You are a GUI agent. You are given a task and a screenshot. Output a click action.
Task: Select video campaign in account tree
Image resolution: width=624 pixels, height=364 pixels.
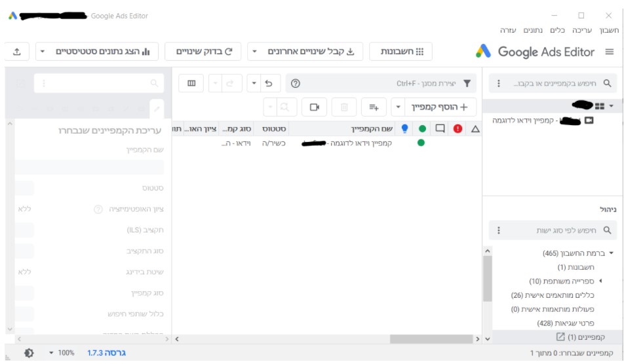543,120
